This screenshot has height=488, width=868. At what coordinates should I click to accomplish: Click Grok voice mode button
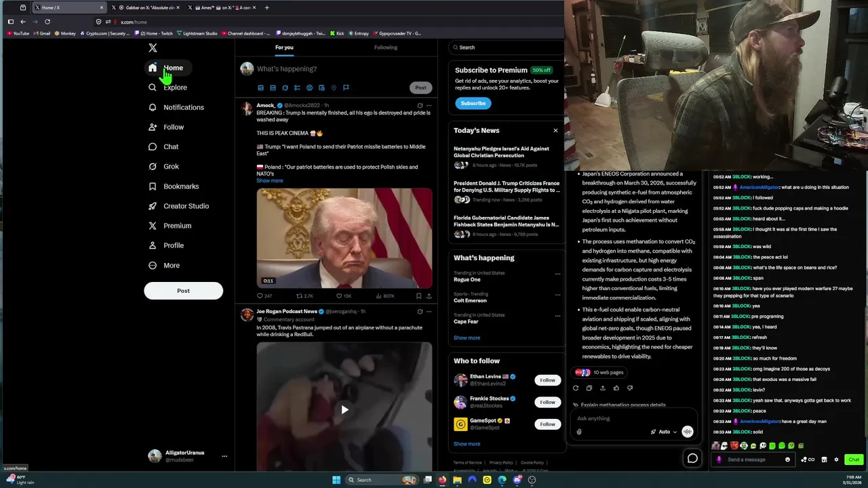point(688,432)
